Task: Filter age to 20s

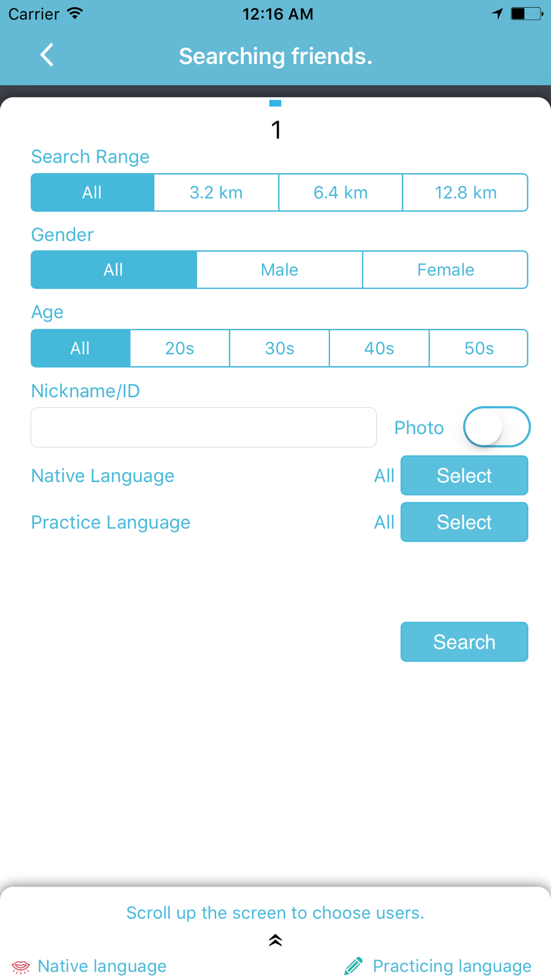Action: (180, 348)
